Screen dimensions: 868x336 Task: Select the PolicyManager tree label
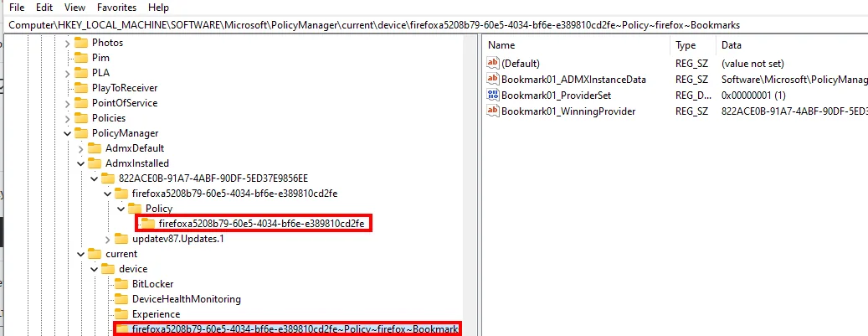coord(125,133)
